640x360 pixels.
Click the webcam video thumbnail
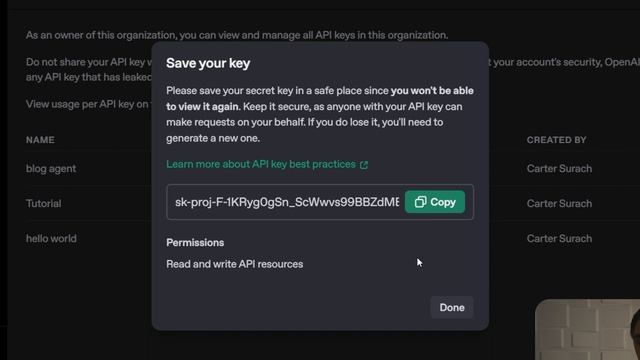(587, 329)
